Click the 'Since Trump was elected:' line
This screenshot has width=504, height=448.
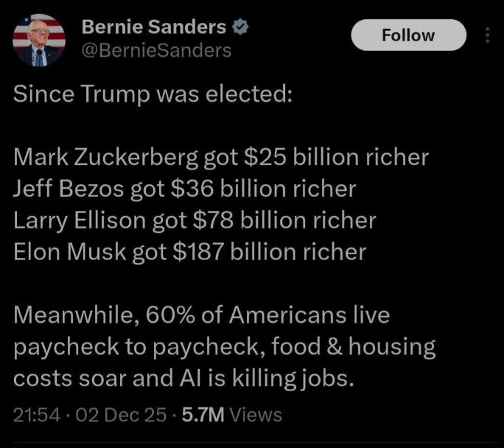tap(153, 97)
